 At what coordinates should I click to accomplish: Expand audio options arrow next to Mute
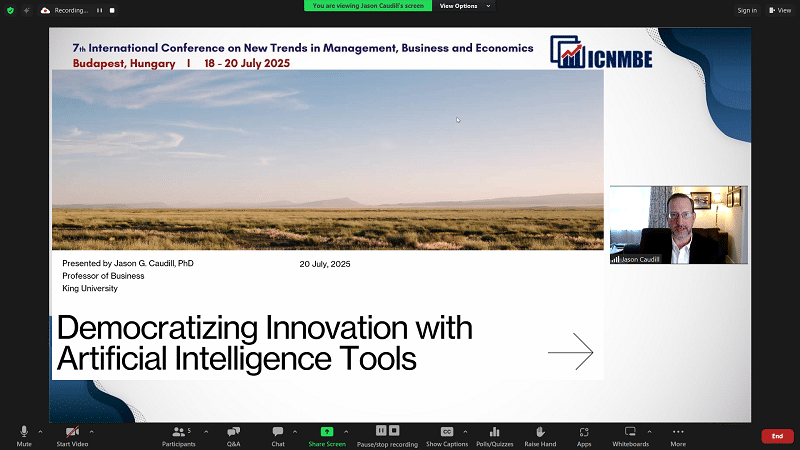click(40, 431)
